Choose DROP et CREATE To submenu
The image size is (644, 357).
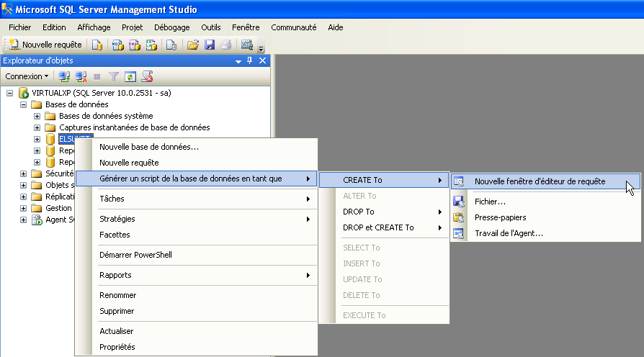(x=378, y=227)
